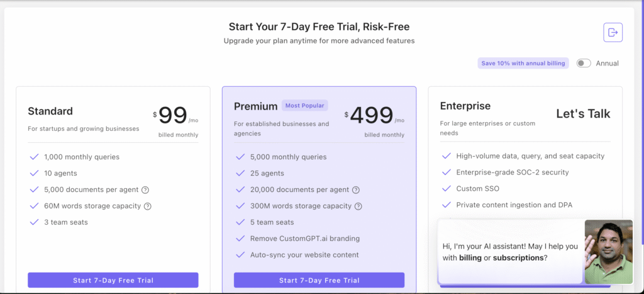Click the checkmark next to 1,000 monthly queries
The height and width of the screenshot is (294, 644).
pyautogui.click(x=33, y=157)
